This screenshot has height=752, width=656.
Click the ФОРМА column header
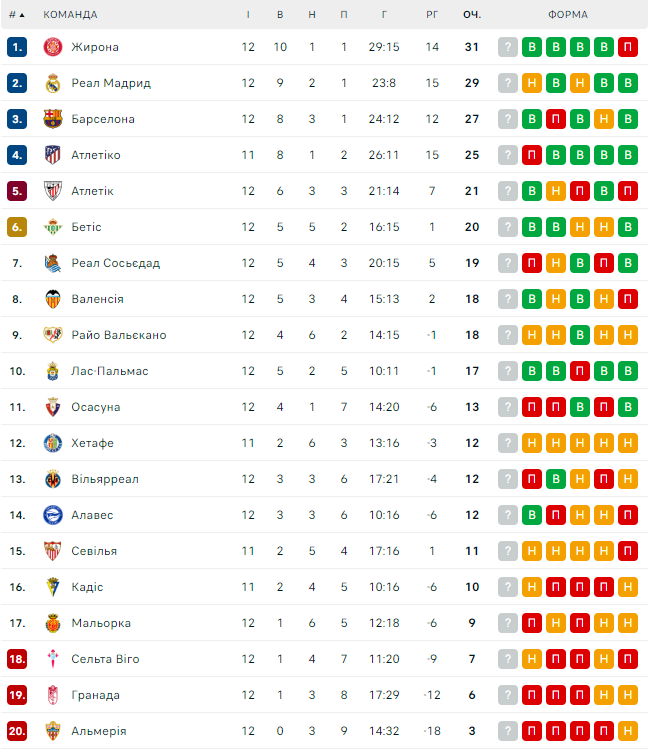coord(568,15)
